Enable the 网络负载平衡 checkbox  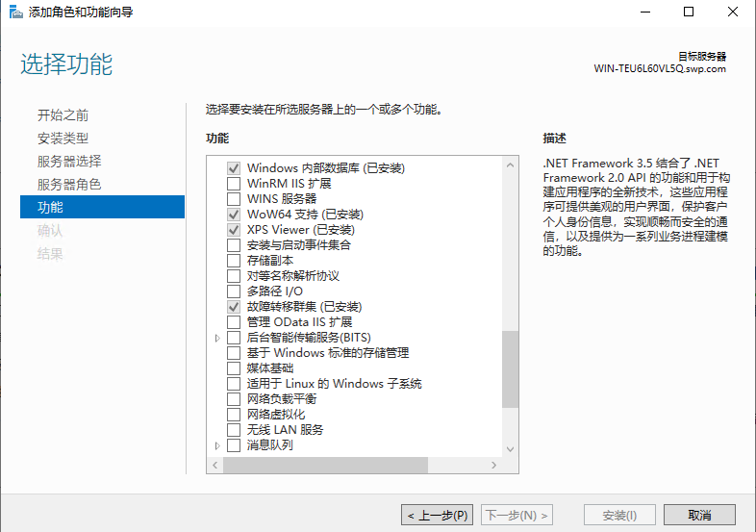tap(234, 399)
